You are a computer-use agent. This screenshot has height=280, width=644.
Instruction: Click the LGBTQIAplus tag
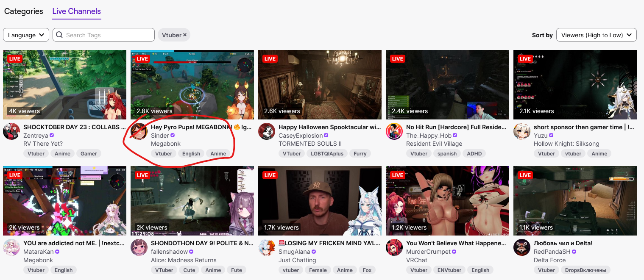pos(326,154)
